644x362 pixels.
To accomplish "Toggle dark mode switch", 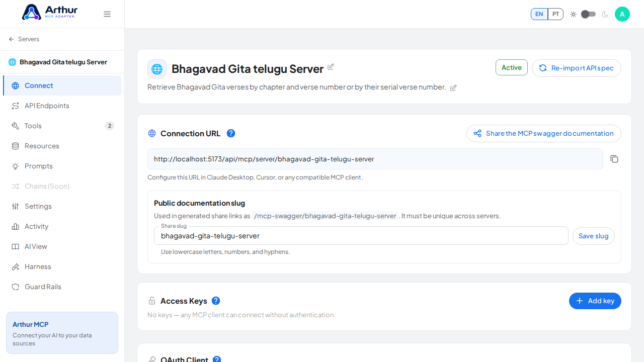I will [588, 14].
